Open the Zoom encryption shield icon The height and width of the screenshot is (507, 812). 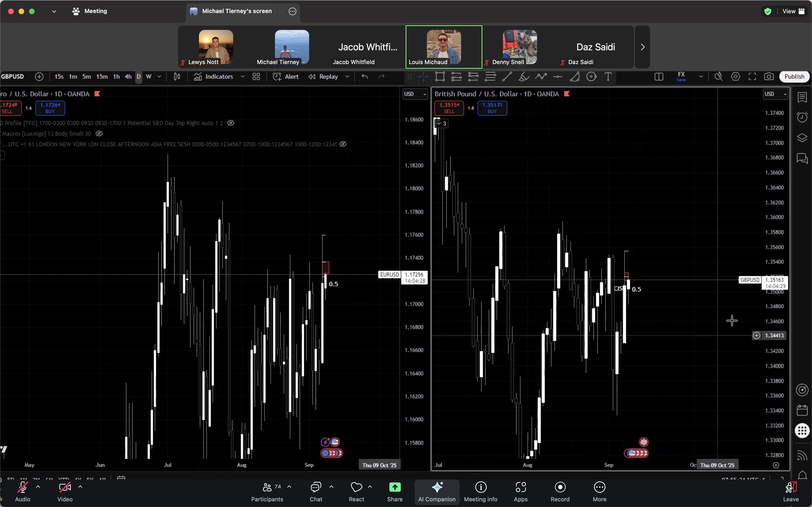(767, 11)
